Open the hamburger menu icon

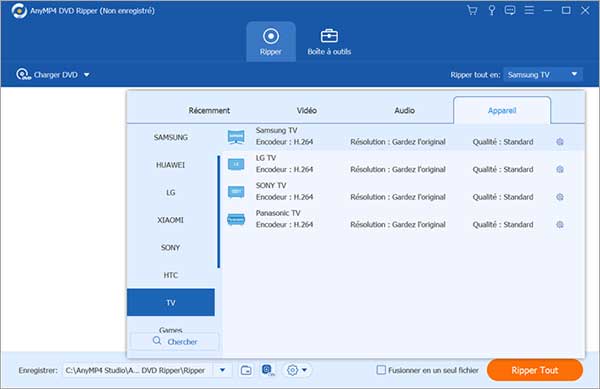tap(529, 10)
